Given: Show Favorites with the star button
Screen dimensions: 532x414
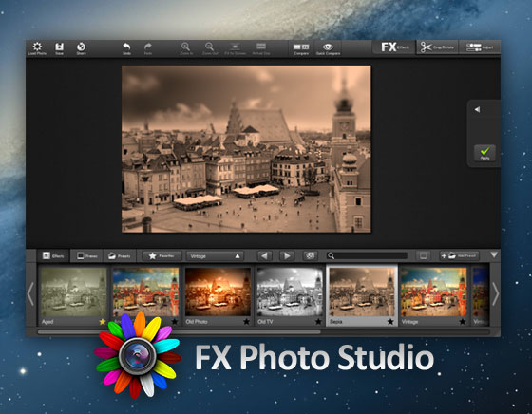Looking at the screenshot, I should (161, 256).
